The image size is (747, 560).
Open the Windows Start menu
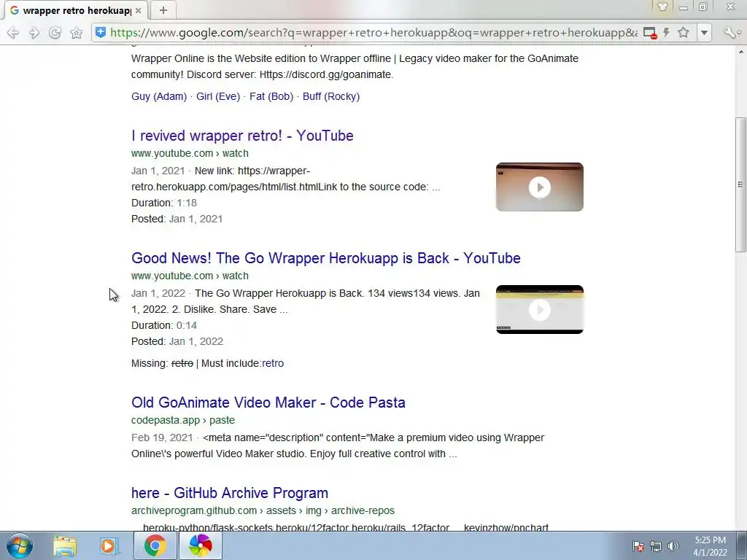pyautogui.click(x=19, y=545)
